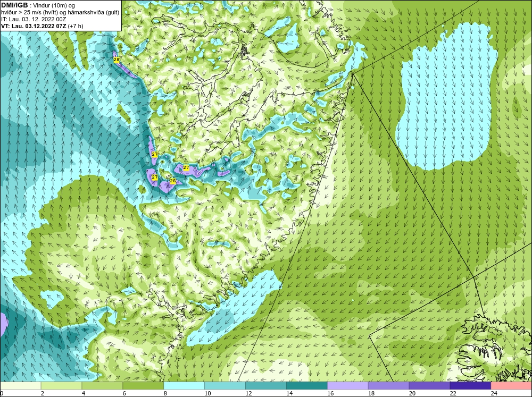532x397 pixels.
Task: Pick the pink above-24 legend color
Action: point(511,386)
